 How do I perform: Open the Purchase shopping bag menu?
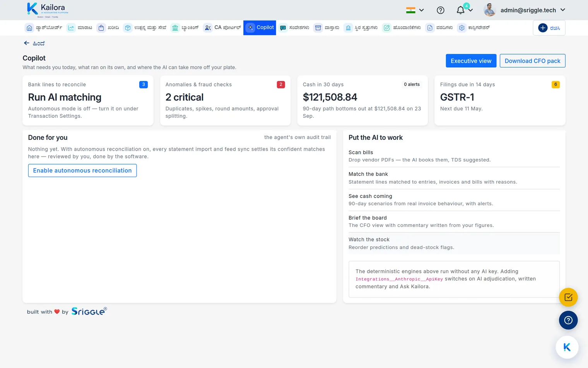(101, 28)
